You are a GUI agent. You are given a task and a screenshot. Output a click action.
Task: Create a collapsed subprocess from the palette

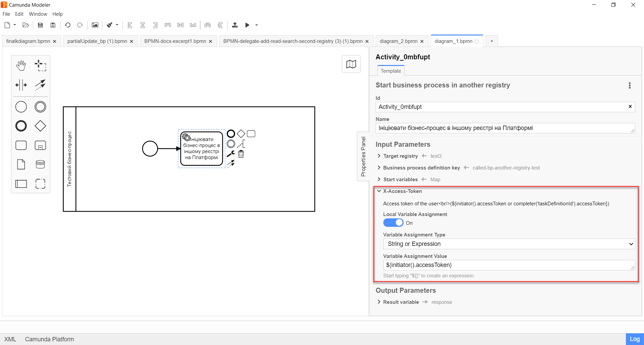tap(40, 145)
